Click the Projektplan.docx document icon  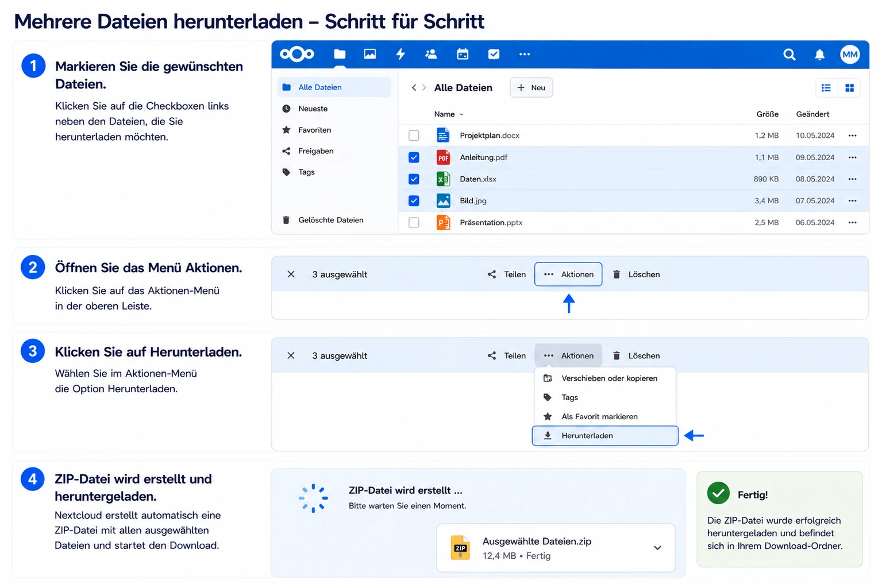pyautogui.click(x=443, y=136)
